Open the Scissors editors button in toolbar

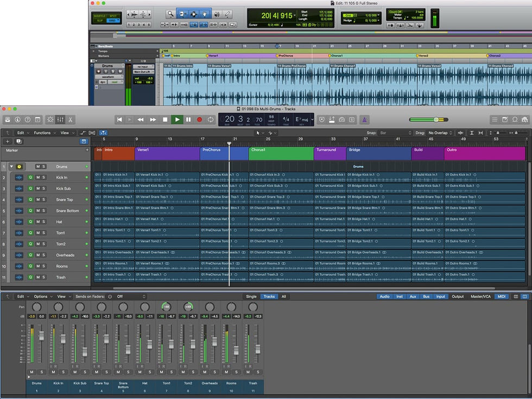pos(71,119)
